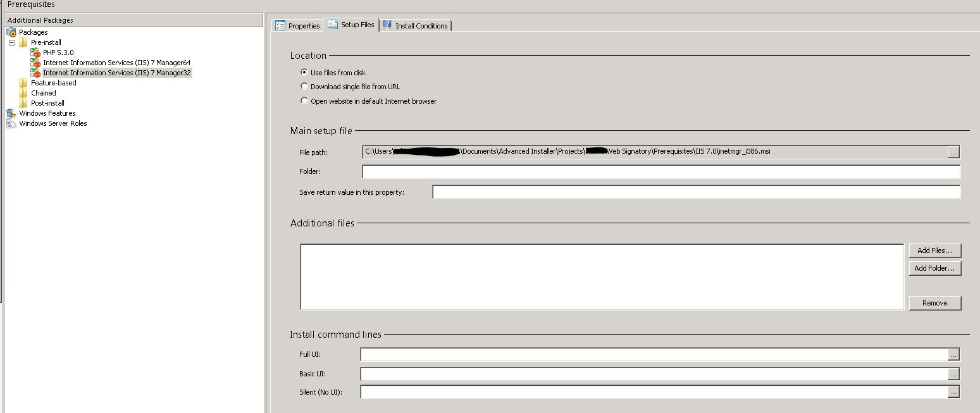
Task: Click the Feature-based folder icon
Action: (x=23, y=83)
